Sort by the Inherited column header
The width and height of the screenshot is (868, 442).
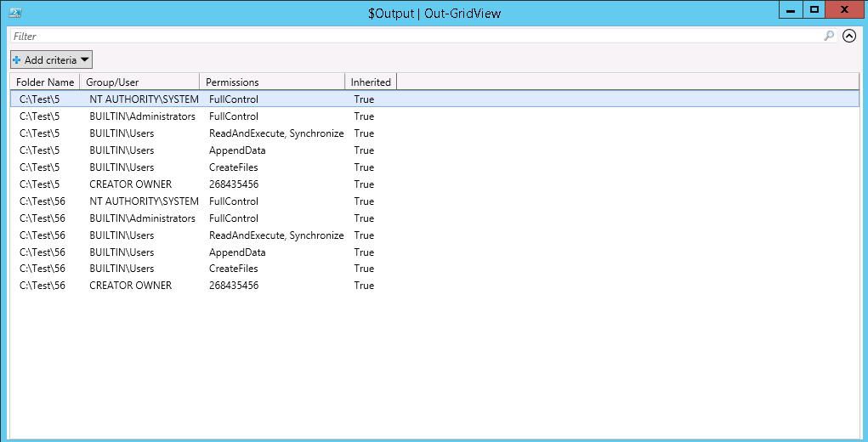pyautogui.click(x=371, y=82)
